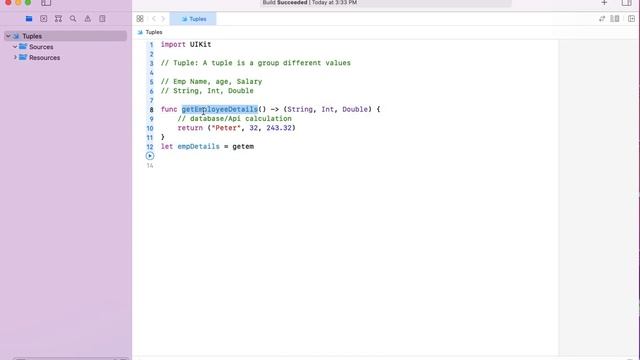This screenshot has width=640, height=360.
Task: Click the plus Library button
Action: click(604, 3)
